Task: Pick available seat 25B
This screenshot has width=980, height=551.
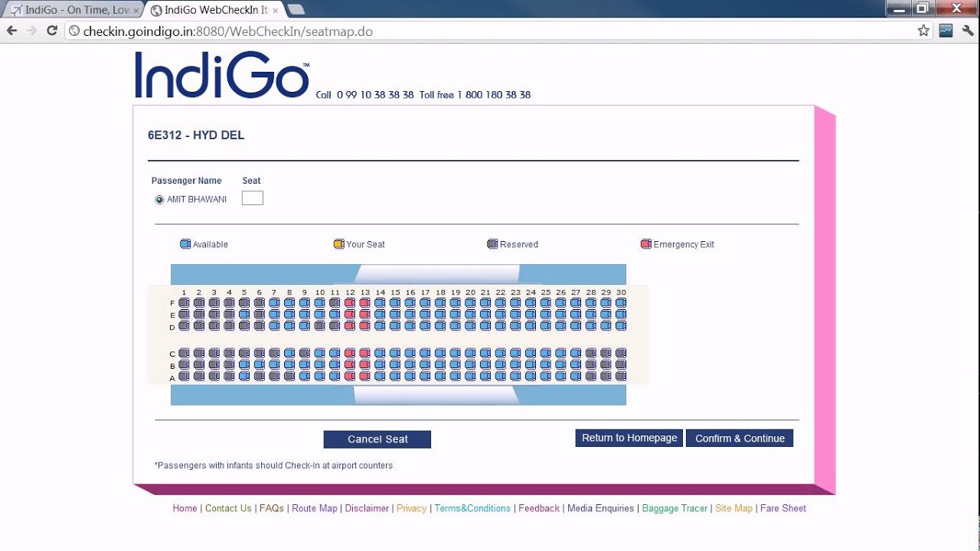Action: (546, 365)
